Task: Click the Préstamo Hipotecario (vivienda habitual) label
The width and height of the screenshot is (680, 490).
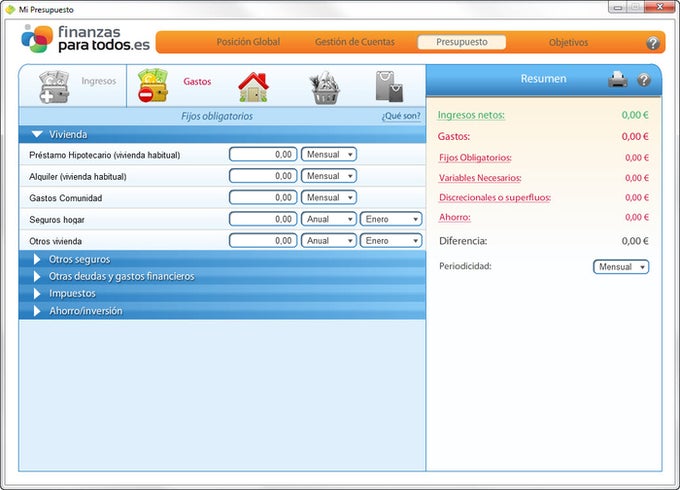Action: pyautogui.click(x=105, y=155)
